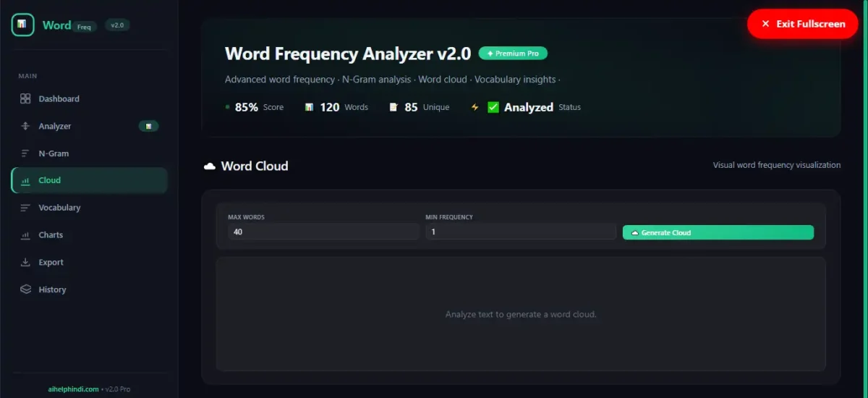Image resolution: width=868 pixels, height=398 pixels.
Task: Click the Exit Fullscreen button
Action: [802, 24]
